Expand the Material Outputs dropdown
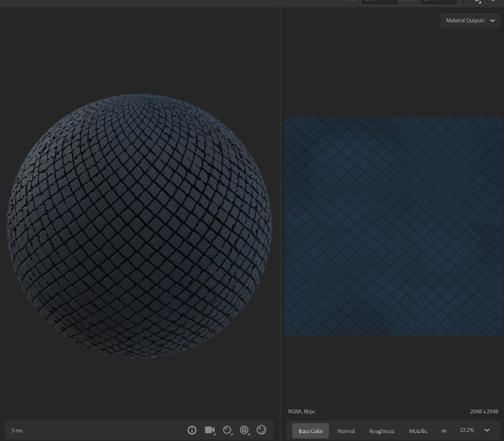504x441 pixels. [470, 21]
